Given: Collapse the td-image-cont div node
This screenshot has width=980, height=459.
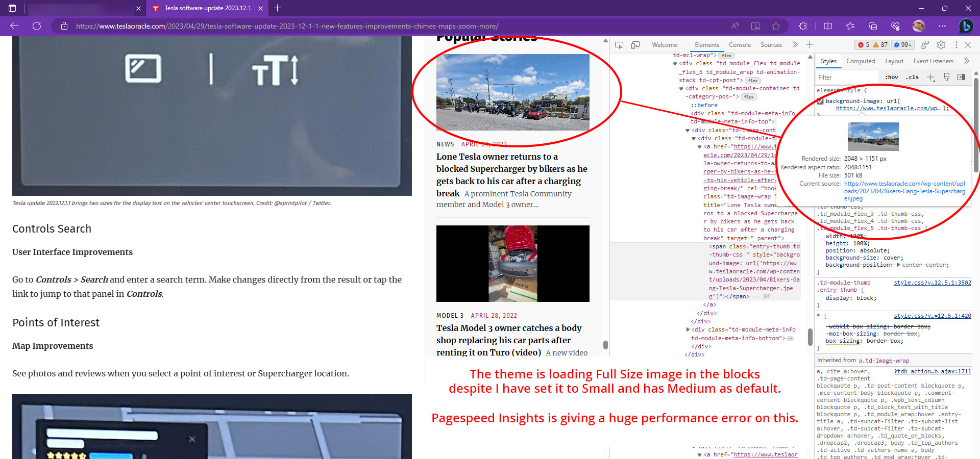Looking at the screenshot, I should [x=688, y=131].
